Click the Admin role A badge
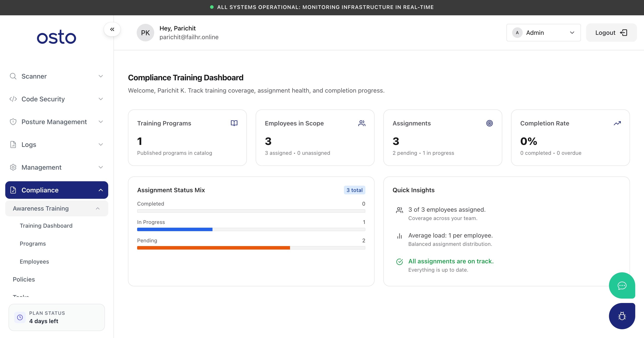Screen dimensions: 644x338 coord(517,33)
